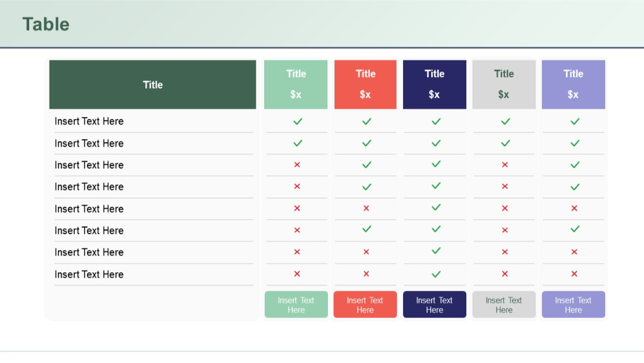Click the "Table" slide title
The height and width of the screenshot is (363, 644).
[x=46, y=24]
